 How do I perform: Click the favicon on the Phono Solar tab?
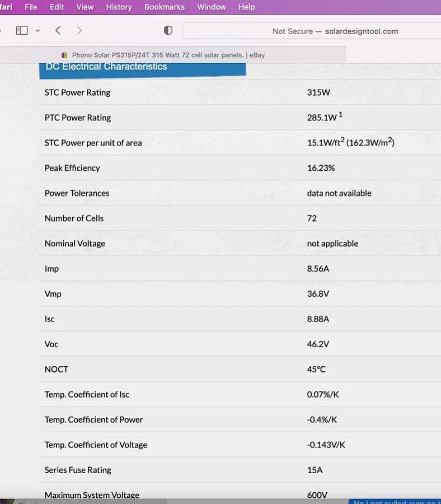coord(64,55)
